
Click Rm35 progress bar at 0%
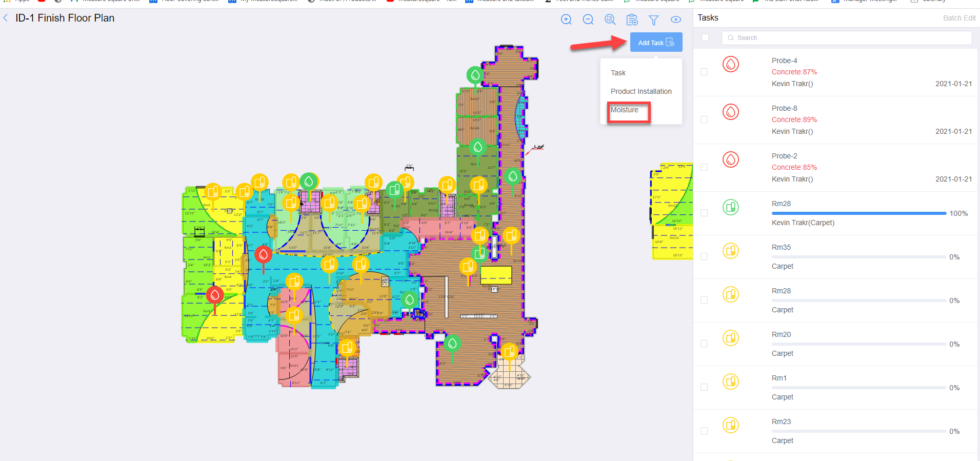pos(859,257)
